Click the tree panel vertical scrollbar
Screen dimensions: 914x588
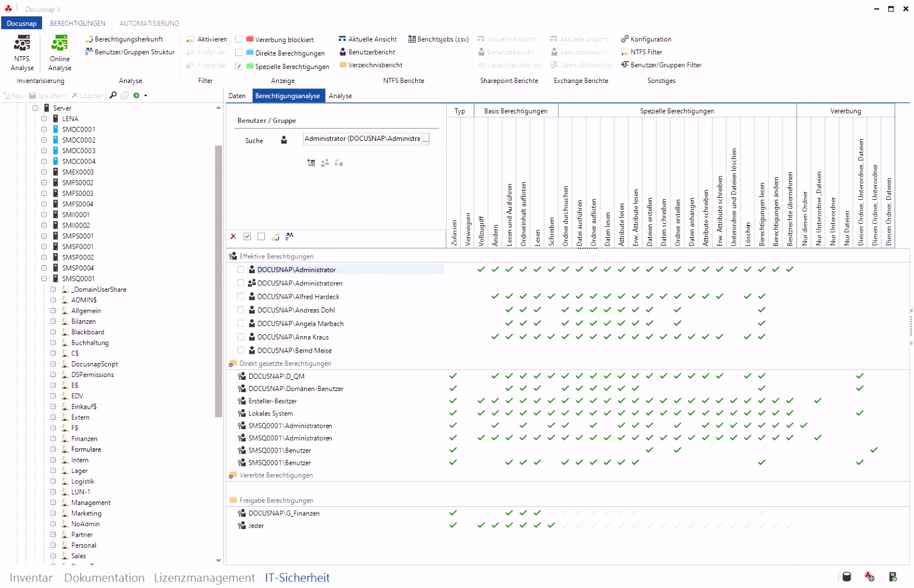(219, 281)
